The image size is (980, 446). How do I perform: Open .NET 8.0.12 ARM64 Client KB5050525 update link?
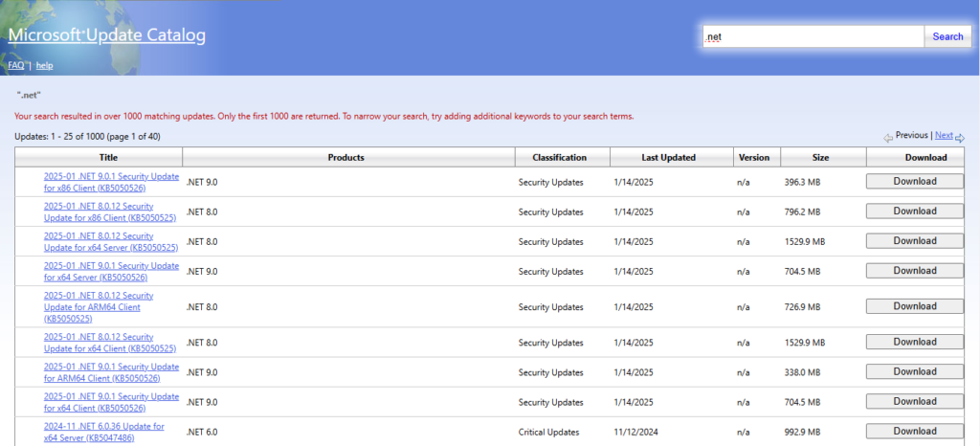coord(99,306)
